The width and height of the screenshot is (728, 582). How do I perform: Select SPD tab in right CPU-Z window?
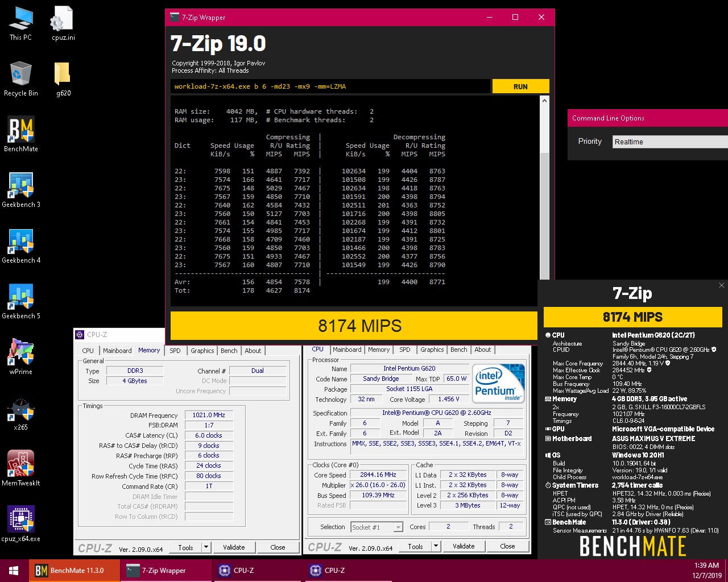tap(405, 350)
